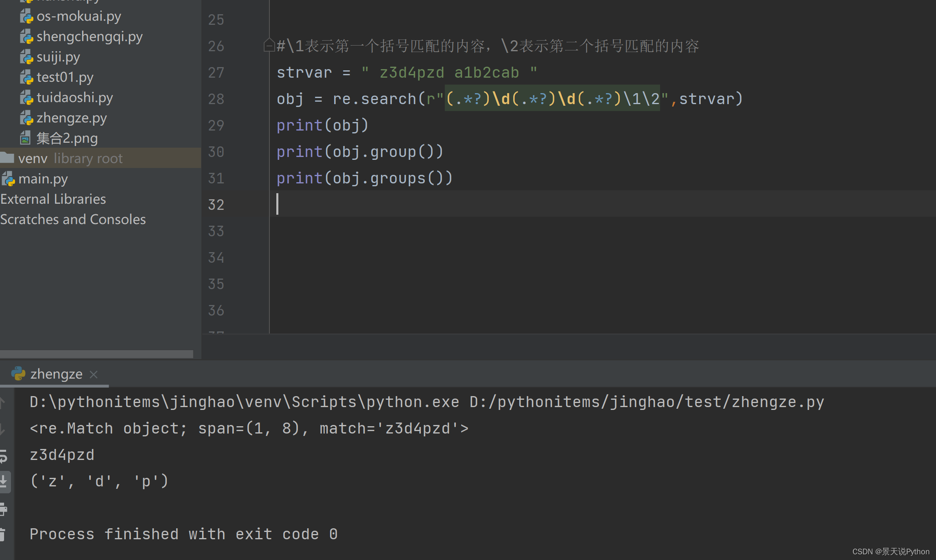Click D:/pythonitems/jinghao/test/zhengze.py in console output
This screenshot has height=560, width=936.
click(x=647, y=402)
